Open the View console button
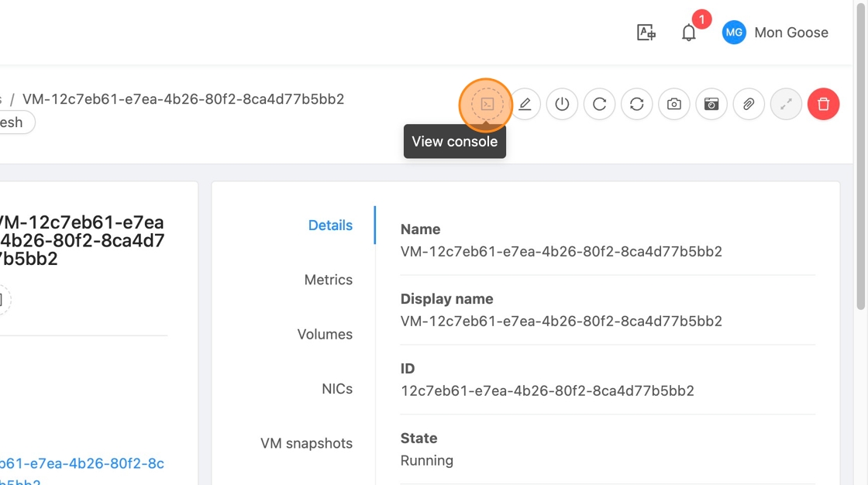The height and width of the screenshot is (485, 868). 487,104
